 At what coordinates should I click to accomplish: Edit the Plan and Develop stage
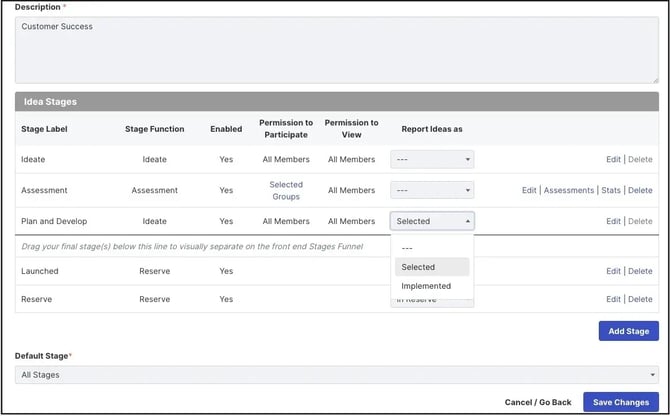[x=613, y=221]
